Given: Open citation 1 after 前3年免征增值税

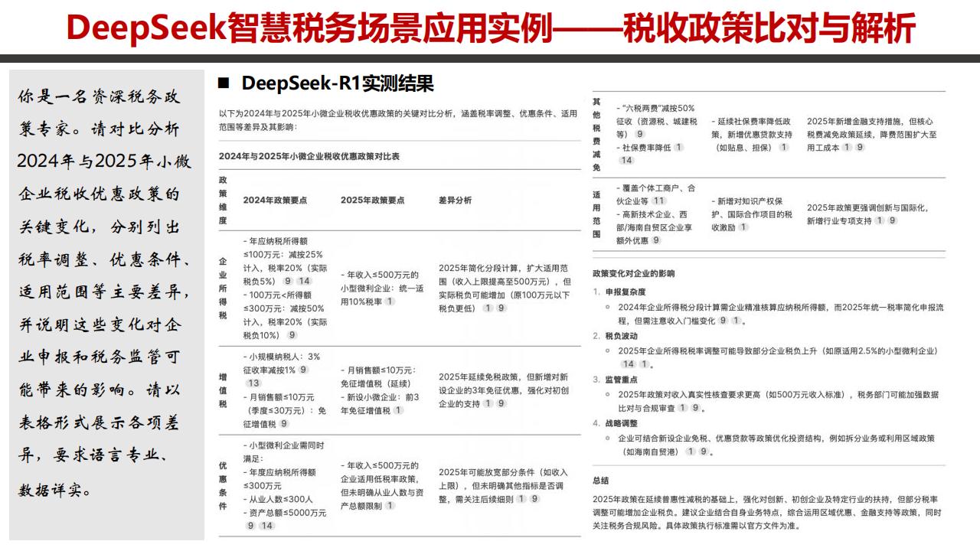Looking at the screenshot, I should click(x=399, y=410).
